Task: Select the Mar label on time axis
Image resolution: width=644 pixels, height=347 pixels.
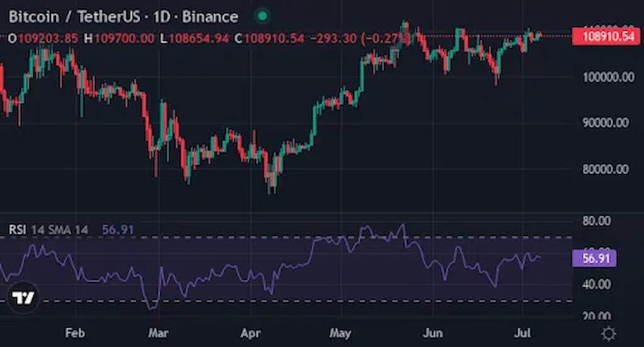Action: coord(158,333)
